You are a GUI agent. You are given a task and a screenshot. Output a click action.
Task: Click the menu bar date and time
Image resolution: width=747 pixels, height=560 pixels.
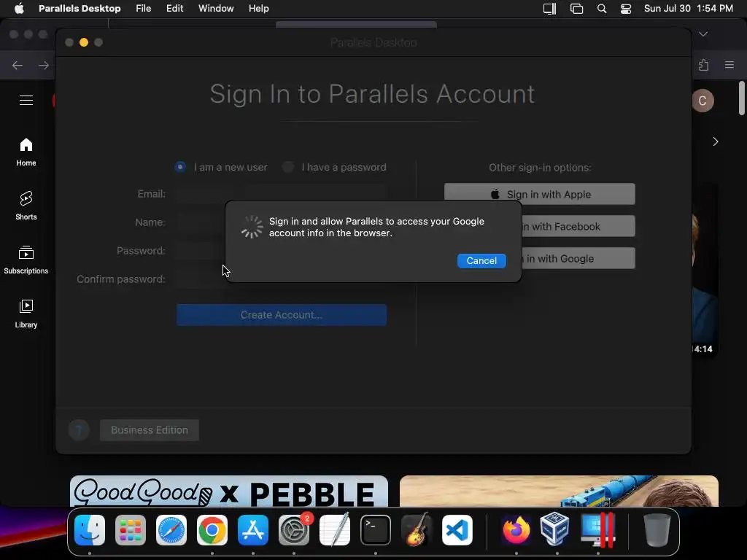tap(689, 9)
